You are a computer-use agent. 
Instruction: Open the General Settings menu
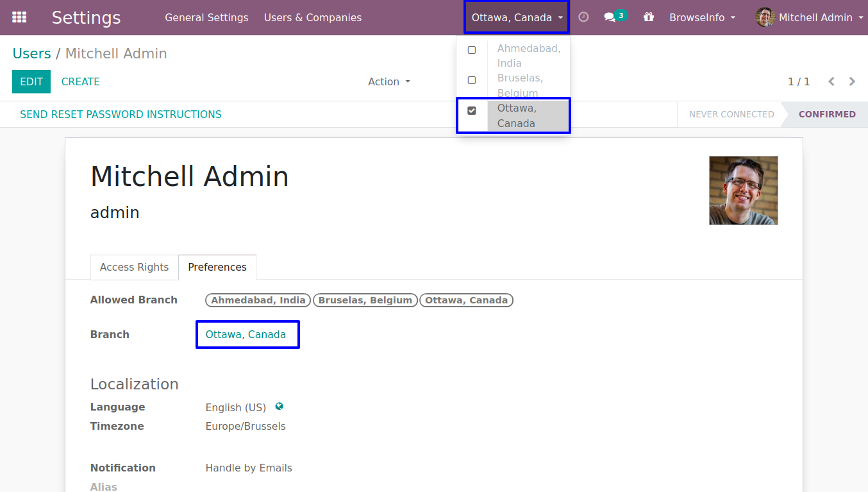[x=206, y=17]
